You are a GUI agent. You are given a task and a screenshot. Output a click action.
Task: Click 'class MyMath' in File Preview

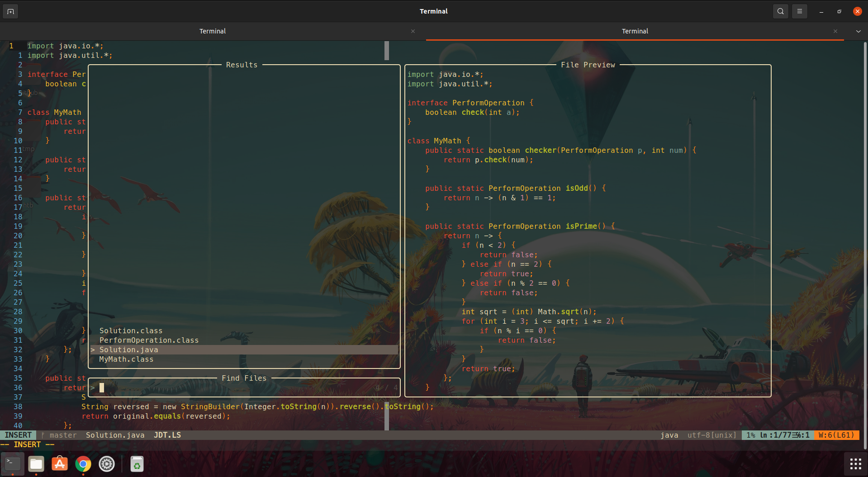pyautogui.click(x=434, y=141)
